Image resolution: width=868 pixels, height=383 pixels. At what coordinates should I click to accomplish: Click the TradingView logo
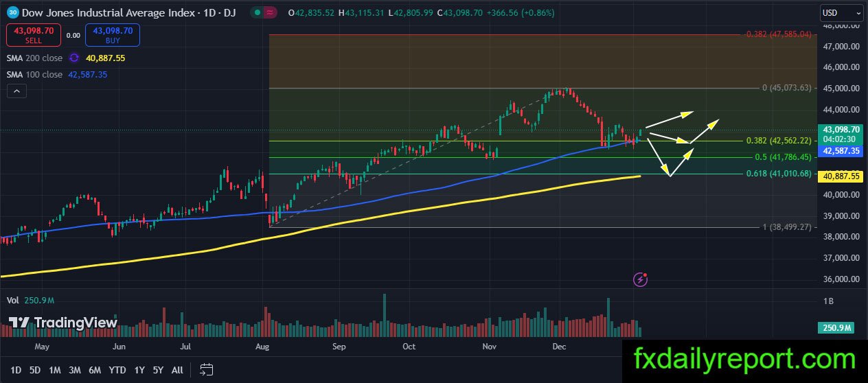coord(63,323)
